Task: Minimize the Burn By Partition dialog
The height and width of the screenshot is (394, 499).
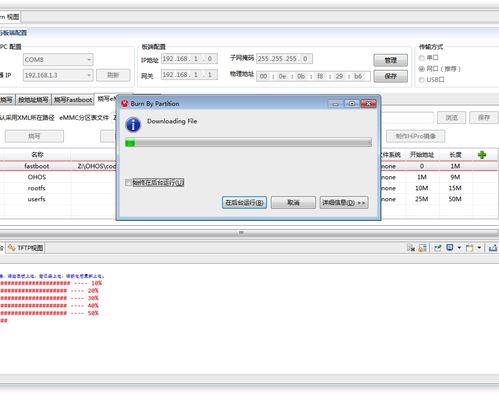Action: click(336, 104)
